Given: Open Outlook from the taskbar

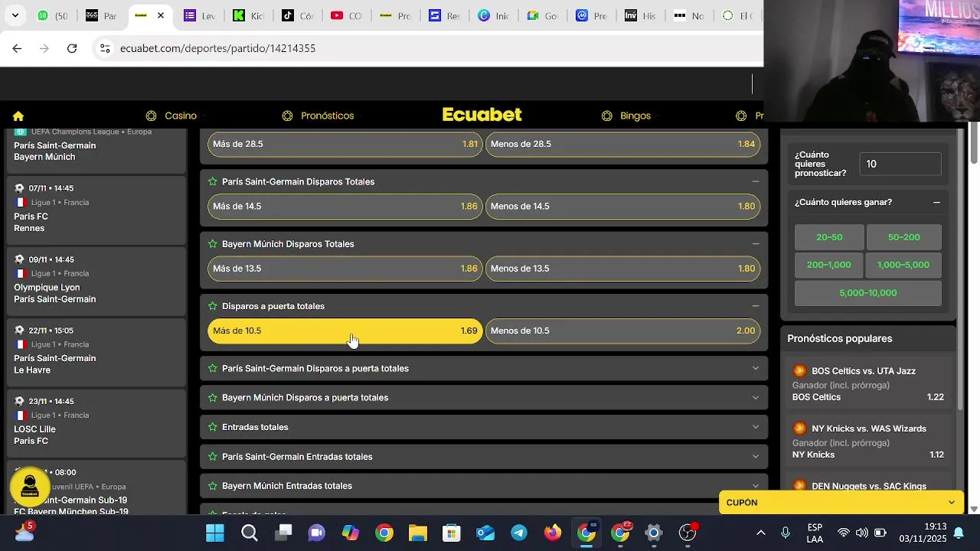Looking at the screenshot, I should (x=485, y=533).
